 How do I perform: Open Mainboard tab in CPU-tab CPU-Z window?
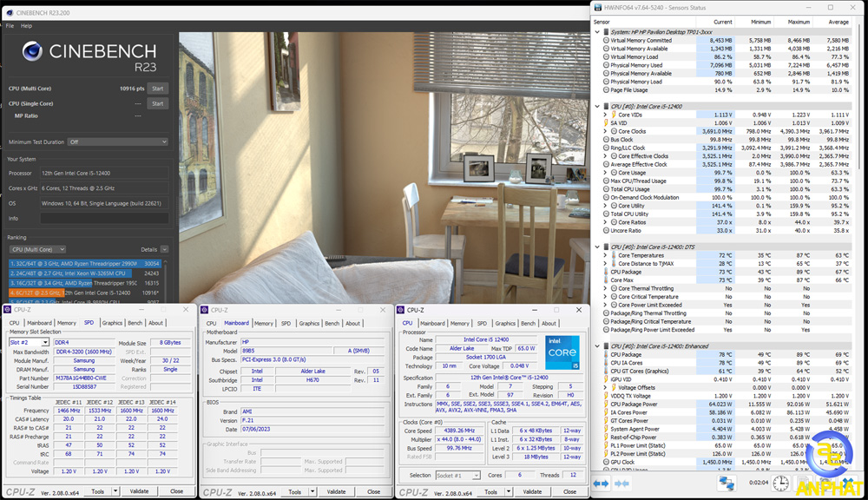(x=432, y=324)
